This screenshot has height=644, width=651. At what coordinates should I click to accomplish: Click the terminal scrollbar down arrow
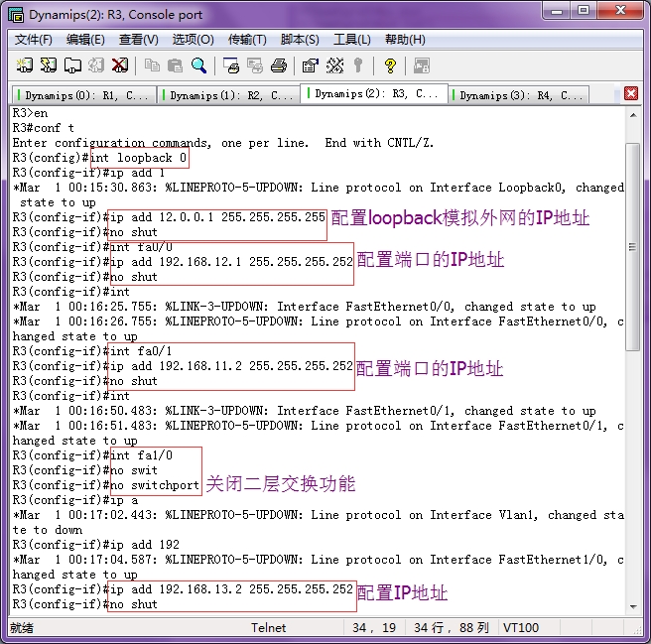pos(633,606)
